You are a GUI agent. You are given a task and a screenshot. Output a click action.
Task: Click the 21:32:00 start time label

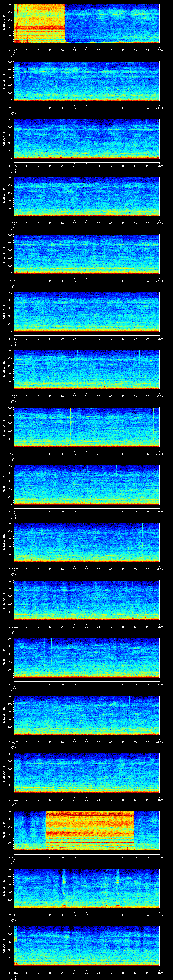(13, 223)
